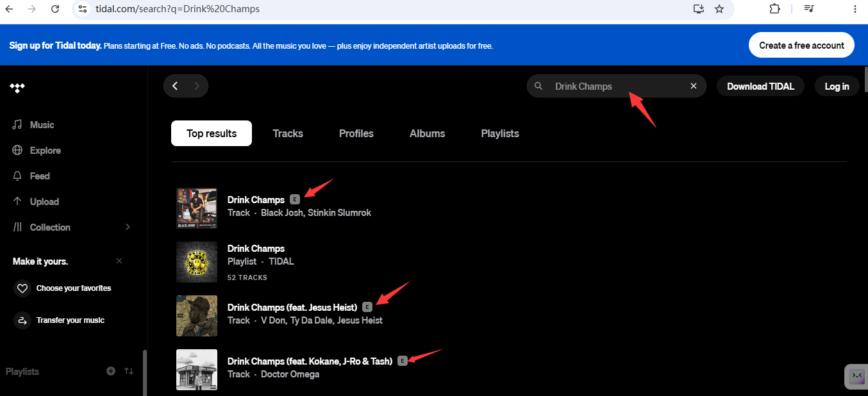This screenshot has width=868, height=396.
Task: Switch to the Albums tab
Action: (x=428, y=133)
